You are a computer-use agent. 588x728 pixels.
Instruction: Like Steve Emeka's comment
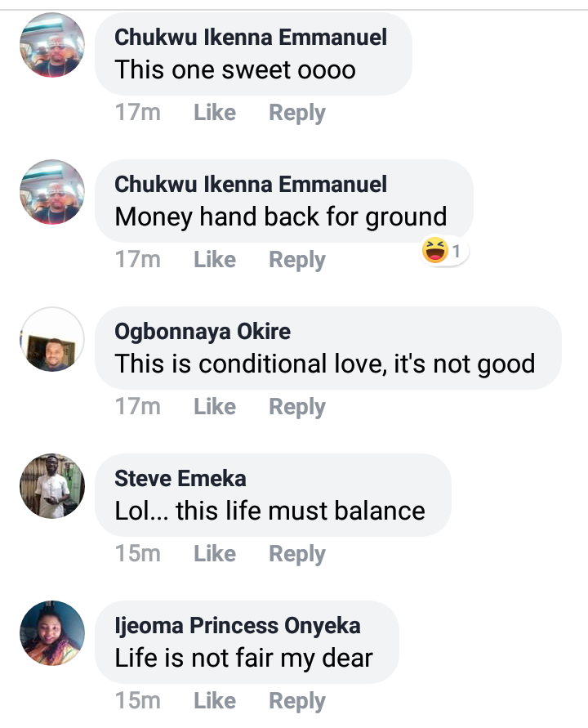pyautogui.click(x=215, y=554)
